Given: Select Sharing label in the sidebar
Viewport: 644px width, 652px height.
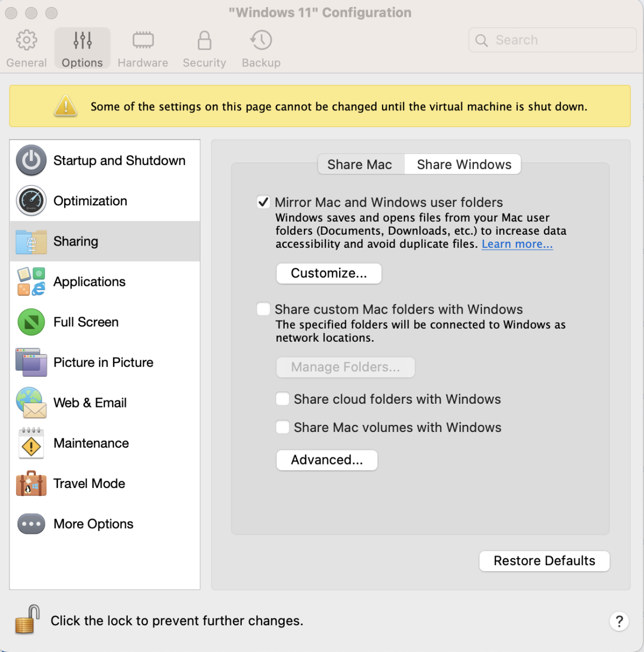Looking at the screenshot, I should (x=76, y=241).
